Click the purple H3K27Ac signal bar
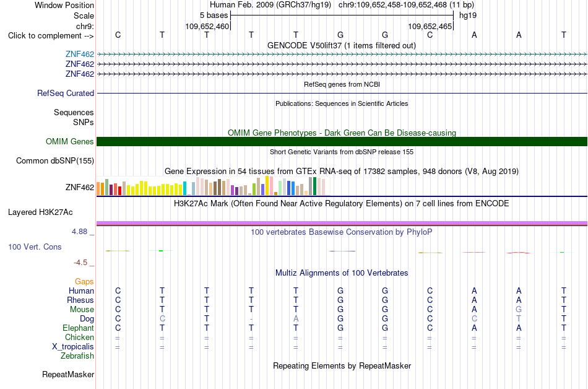588x389 pixels. pyautogui.click(x=342, y=223)
